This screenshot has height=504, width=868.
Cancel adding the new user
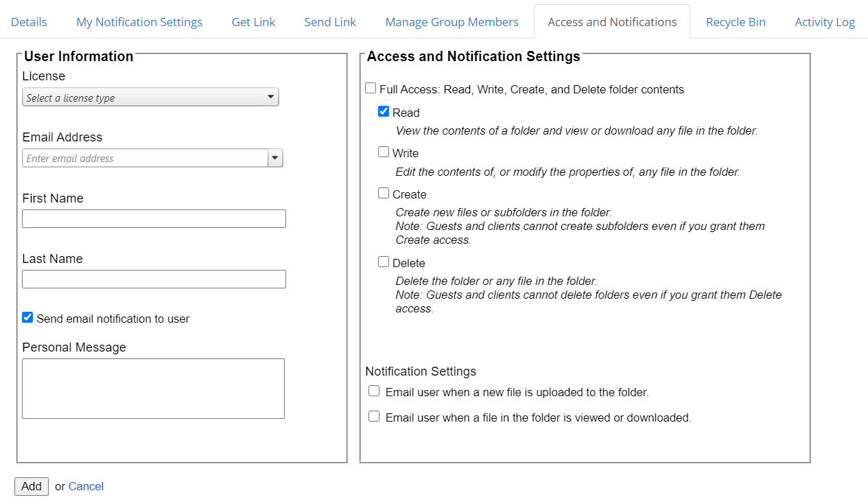tap(86, 486)
